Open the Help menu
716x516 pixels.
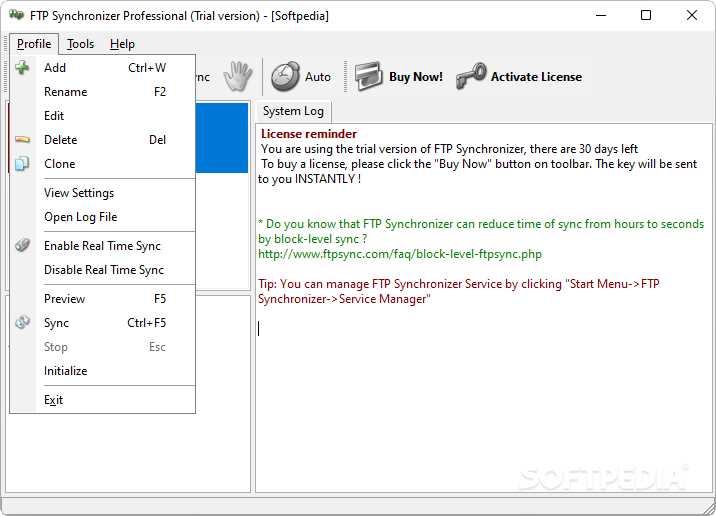click(x=122, y=44)
